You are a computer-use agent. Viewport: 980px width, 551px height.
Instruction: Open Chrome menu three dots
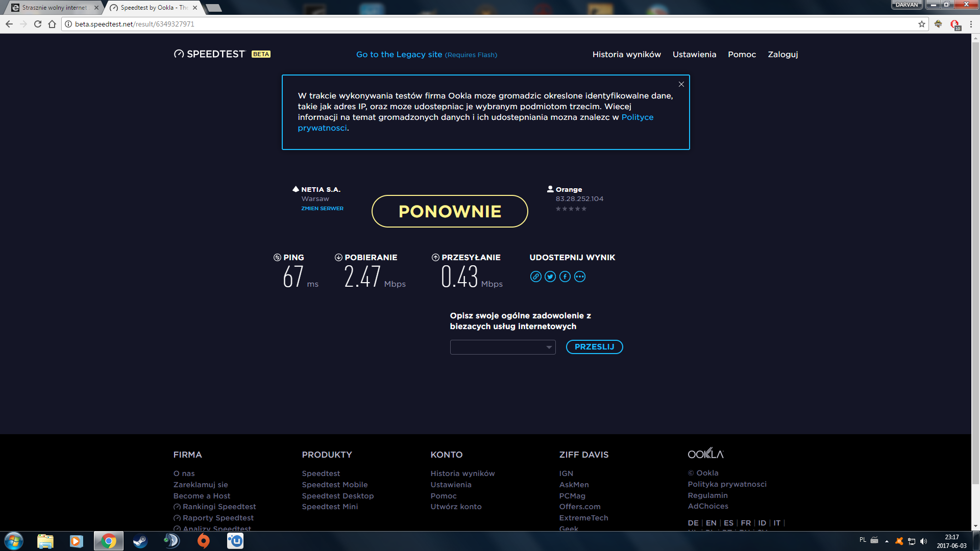(x=971, y=24)
